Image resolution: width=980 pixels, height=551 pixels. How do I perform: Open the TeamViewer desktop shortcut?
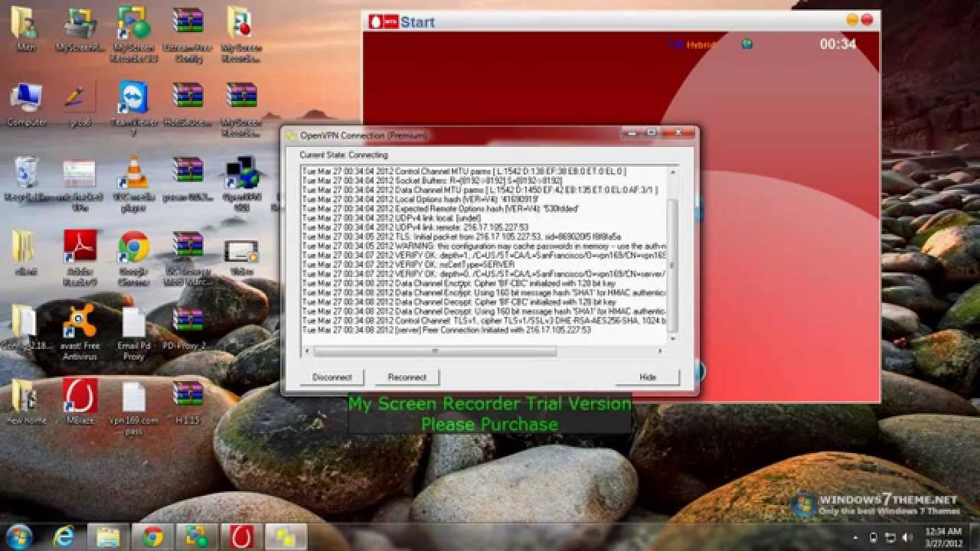pos(134,107)
